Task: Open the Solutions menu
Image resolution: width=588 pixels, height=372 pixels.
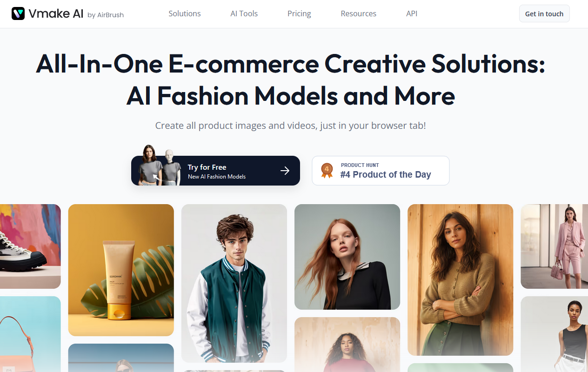Action: [x=185, y=13]
